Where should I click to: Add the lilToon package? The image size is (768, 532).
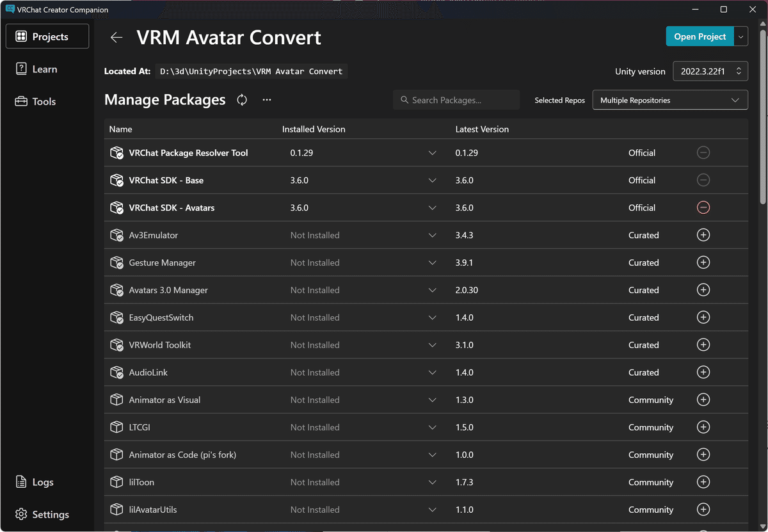703,482
